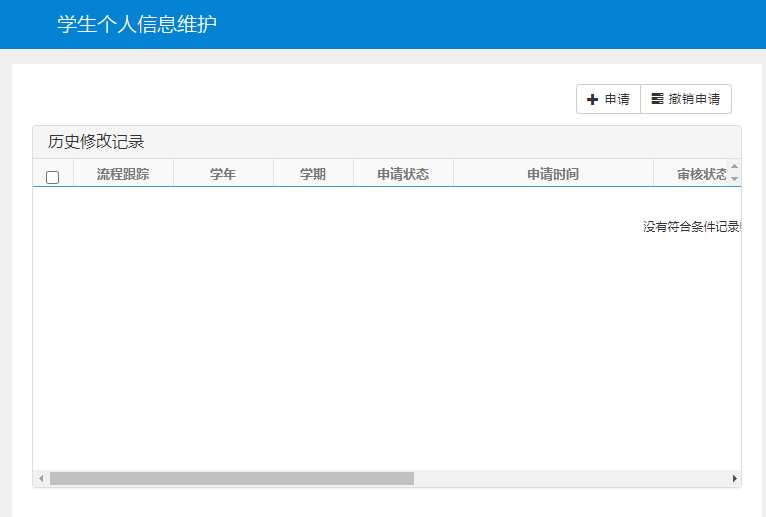Click the 学期 column header

pos(313,174)
